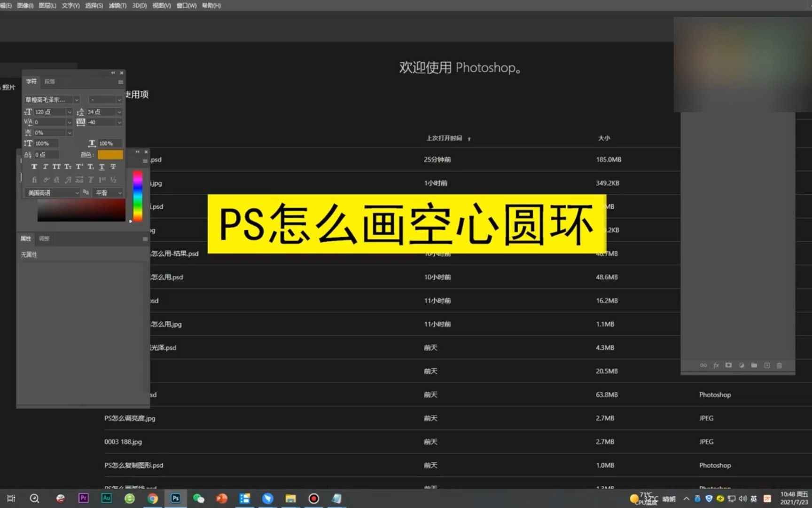Click the Add layer style (fx) icon

pos(716,365)
